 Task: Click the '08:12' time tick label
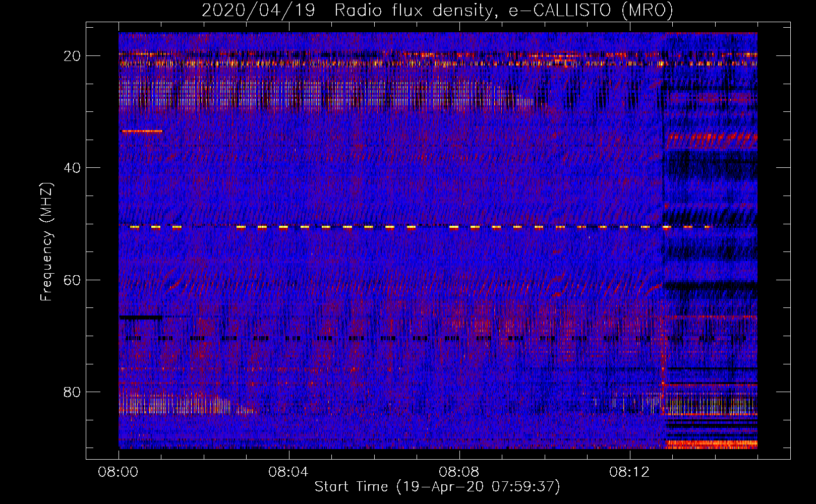(x=629, y=472)
